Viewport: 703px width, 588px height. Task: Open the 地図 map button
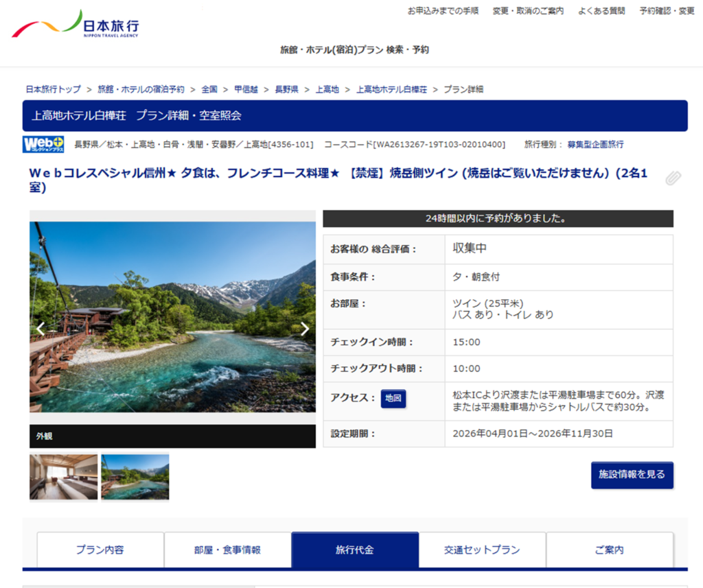(x=393, y=399)
